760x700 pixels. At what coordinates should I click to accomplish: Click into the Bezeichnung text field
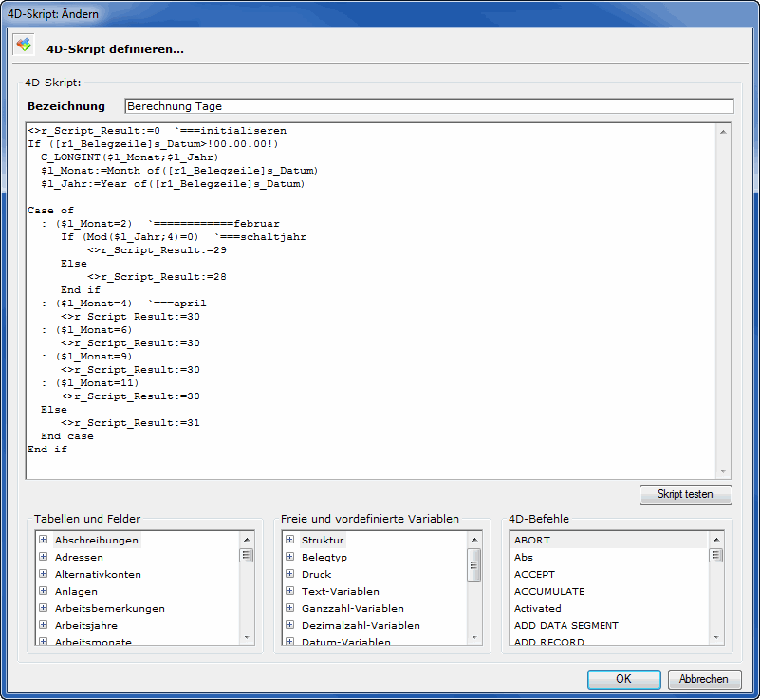[x=429, y=106]
